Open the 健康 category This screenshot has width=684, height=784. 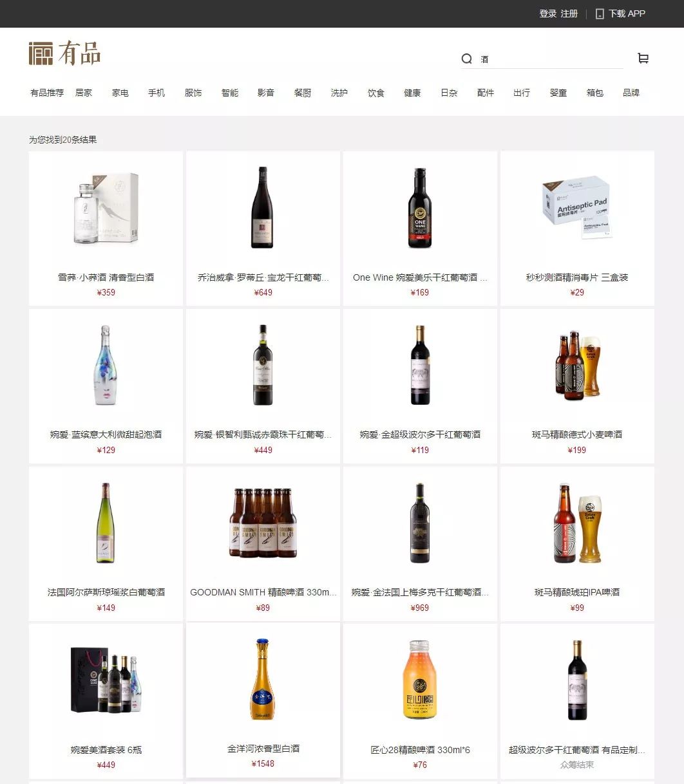click(x=412, y=93)
